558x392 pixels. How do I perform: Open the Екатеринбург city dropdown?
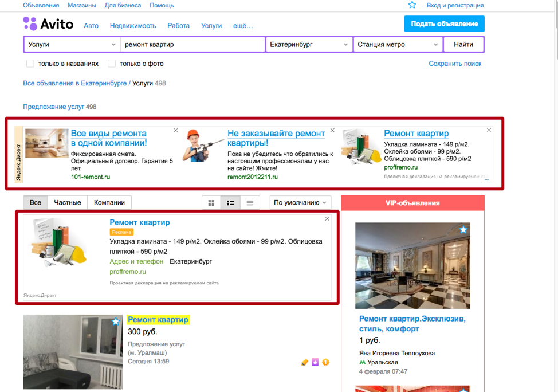click(x=309, y=45)
